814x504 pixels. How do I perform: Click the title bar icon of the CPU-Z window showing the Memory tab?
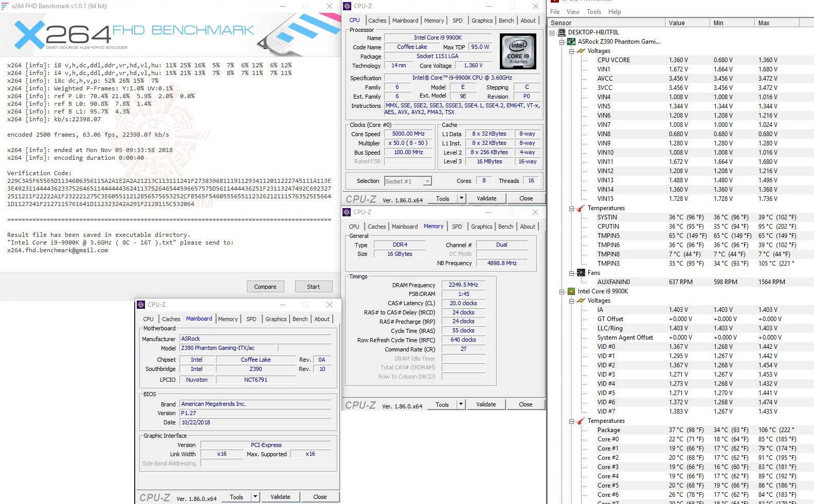(347, 212)
